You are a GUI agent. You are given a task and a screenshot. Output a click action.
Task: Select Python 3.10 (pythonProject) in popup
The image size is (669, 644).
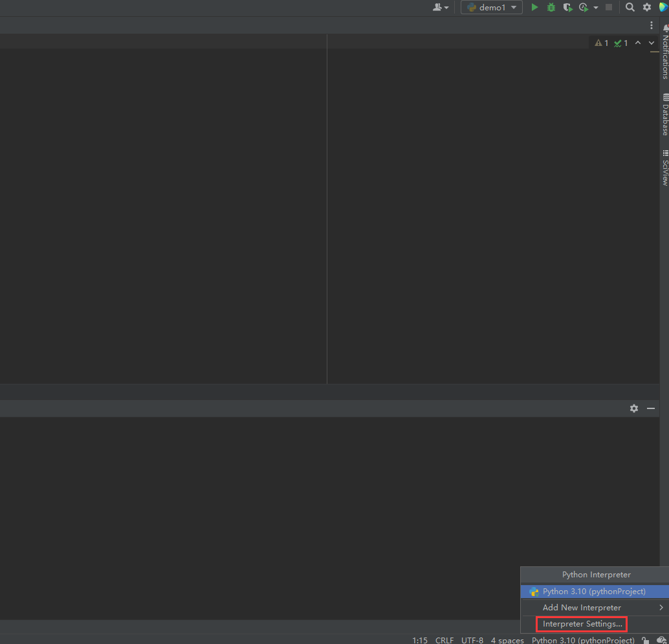(x=593, y=592)
